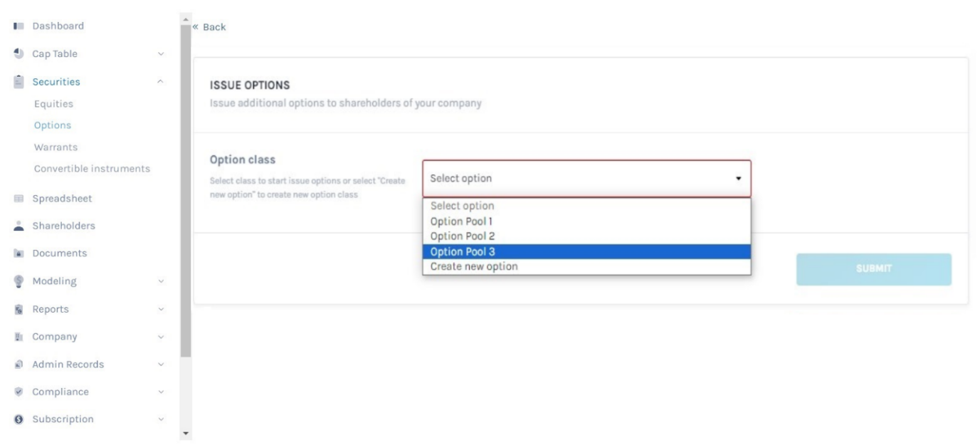Click the Cap Table pie chart icon
This screenshot has height=445, width=980.
pyautogui.click(x=19, y=54)
